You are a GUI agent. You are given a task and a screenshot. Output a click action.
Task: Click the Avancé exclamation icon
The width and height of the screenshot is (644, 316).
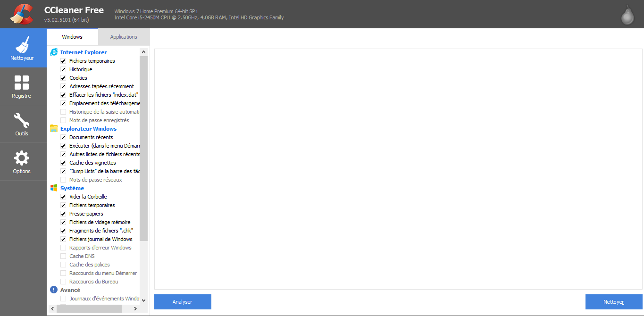pos(54,290)
